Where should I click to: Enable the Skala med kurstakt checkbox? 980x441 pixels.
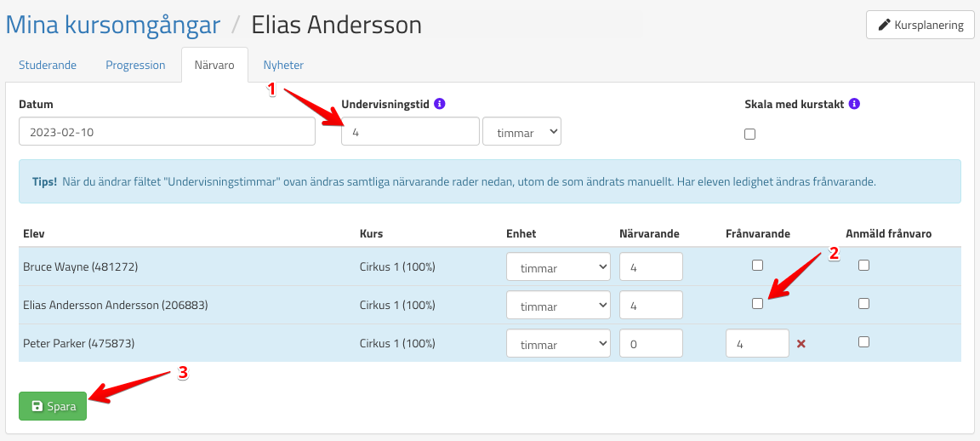click(x=749, y=134)
